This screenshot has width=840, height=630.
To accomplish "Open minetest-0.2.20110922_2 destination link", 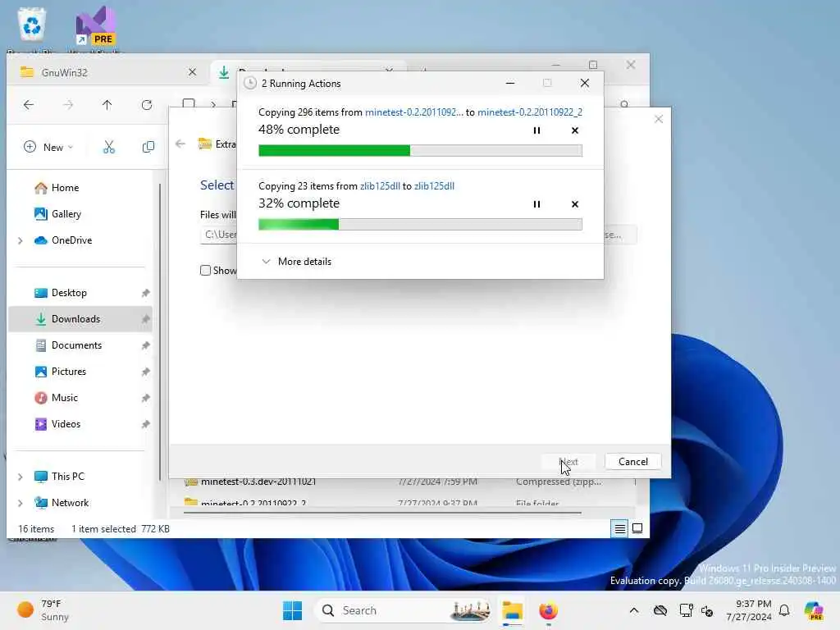I will tap(530, 112).
